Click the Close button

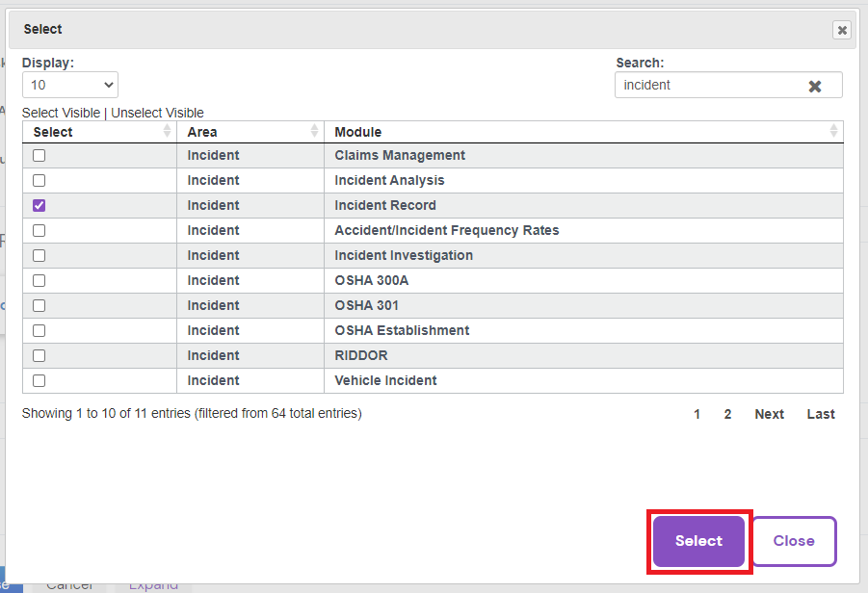(x=794, y=540)
